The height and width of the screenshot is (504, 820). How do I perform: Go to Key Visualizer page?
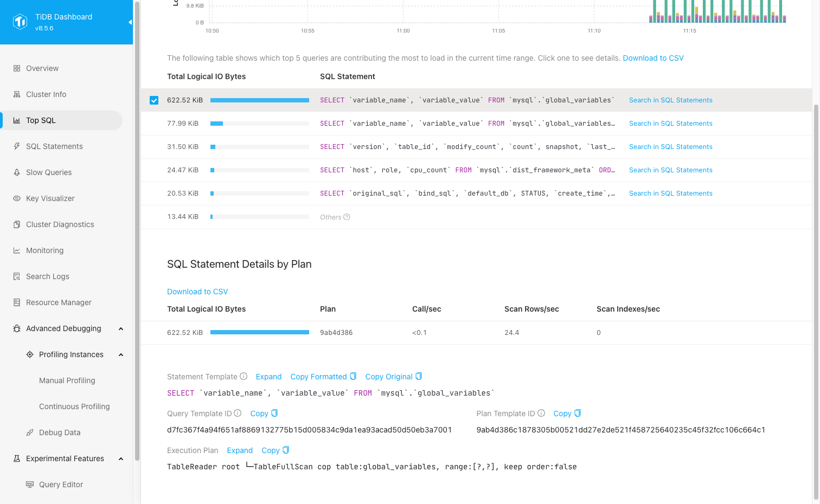[x=50, y=198]
